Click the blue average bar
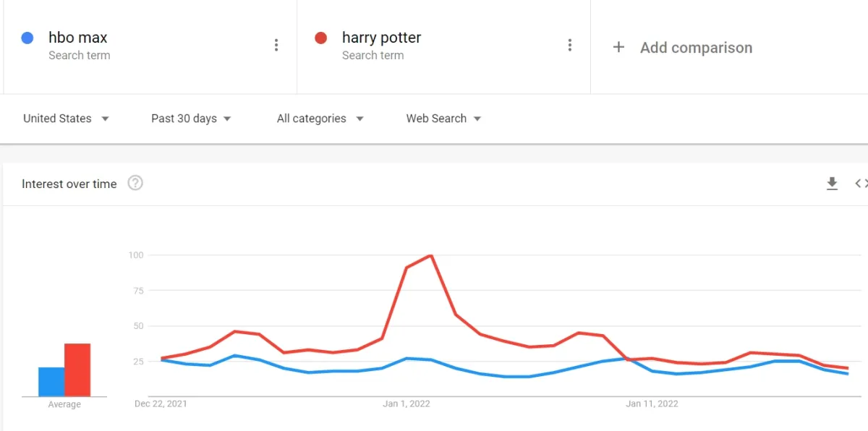Viewport: 868px width, 431px height. point(51,382)
